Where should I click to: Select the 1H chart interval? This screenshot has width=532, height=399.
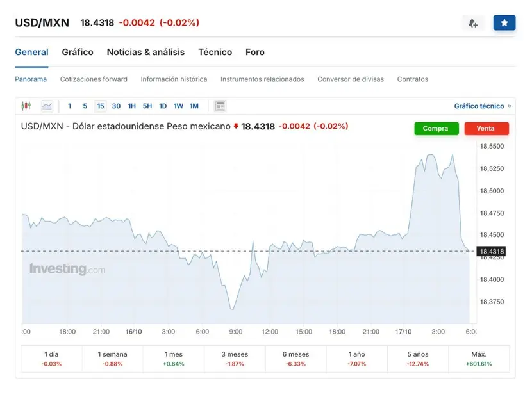[131, 106]
